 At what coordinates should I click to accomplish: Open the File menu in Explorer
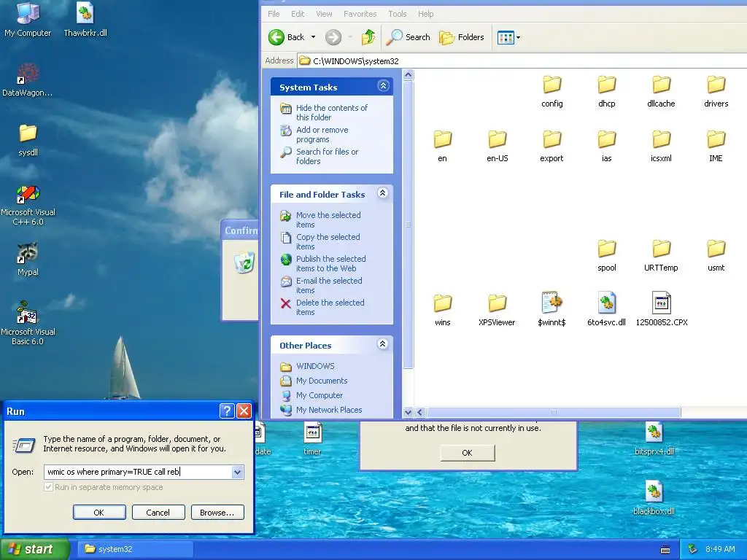pos(274,14)
